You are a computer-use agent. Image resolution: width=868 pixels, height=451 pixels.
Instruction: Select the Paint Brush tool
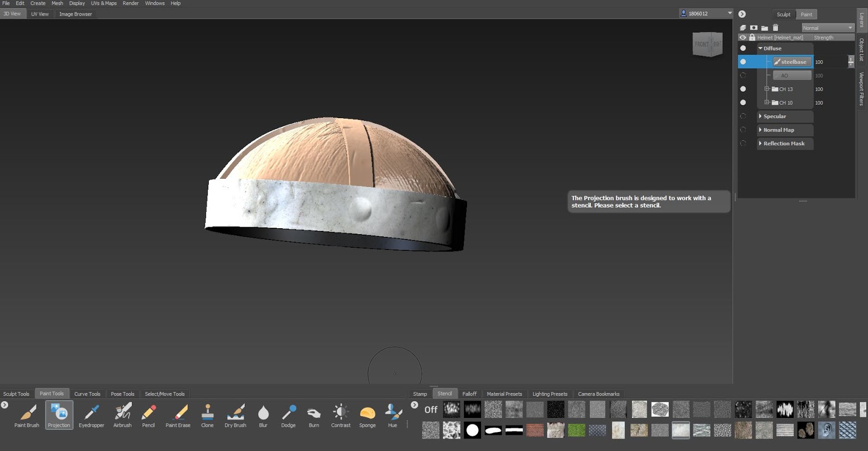(x=27, y=416)
